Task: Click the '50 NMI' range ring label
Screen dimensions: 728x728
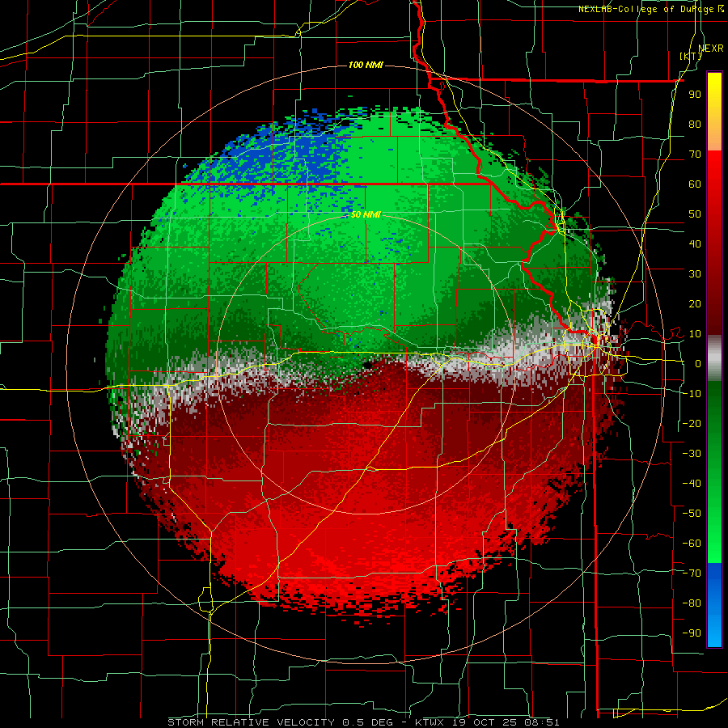Action: point(366,214)
